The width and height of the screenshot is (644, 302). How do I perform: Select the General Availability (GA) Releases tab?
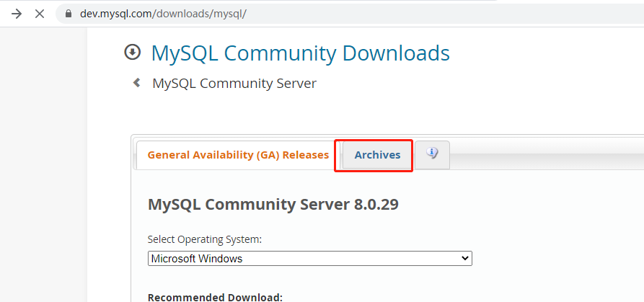pos(238,155)
